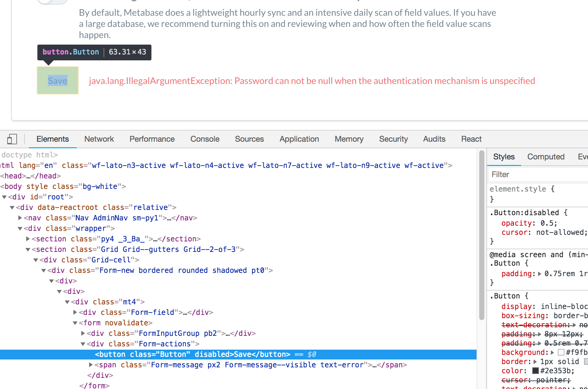Expand the FormInputGroup pb2 div

pyautogui.click(x=83, y=333)
